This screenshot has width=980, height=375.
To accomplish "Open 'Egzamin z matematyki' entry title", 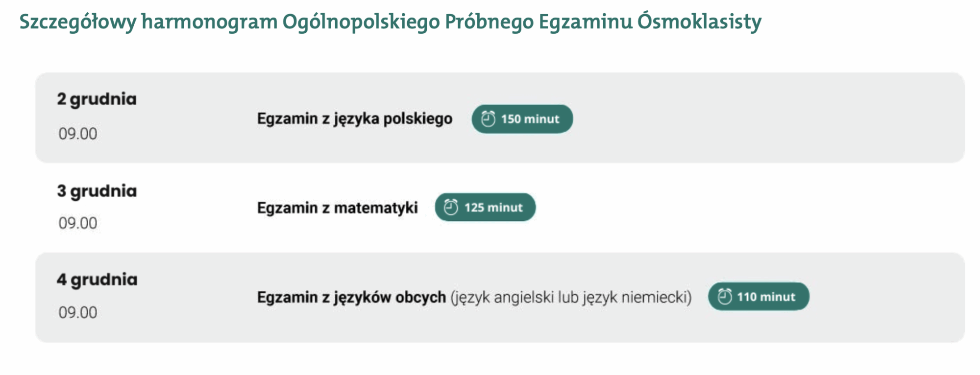I will (337, 208).
